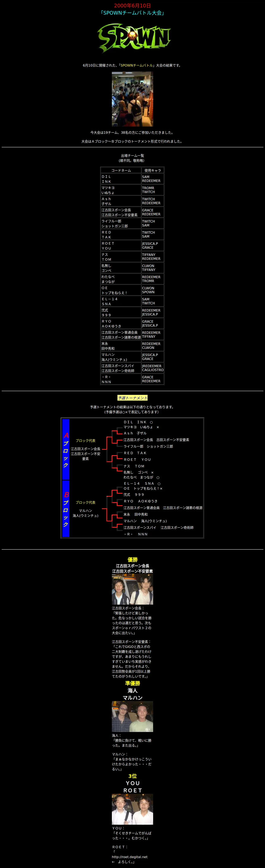
Task: Click the 式式 ９９９ cell in team table
Action: pyautogui.click(x=121, y=312)
